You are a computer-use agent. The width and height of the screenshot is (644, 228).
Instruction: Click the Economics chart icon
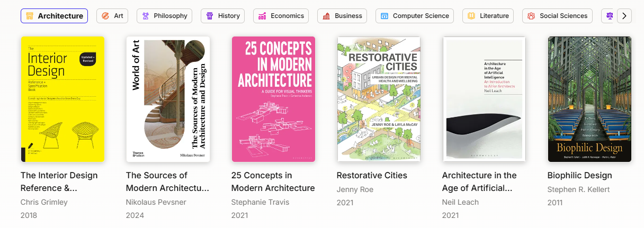(x=262, y=16)
